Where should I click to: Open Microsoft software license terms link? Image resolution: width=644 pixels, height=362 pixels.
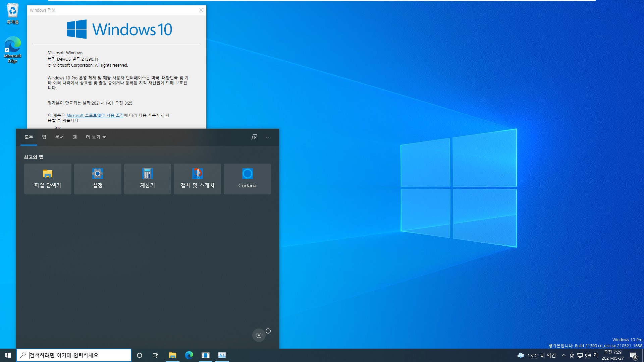click(x=95, y=115)
